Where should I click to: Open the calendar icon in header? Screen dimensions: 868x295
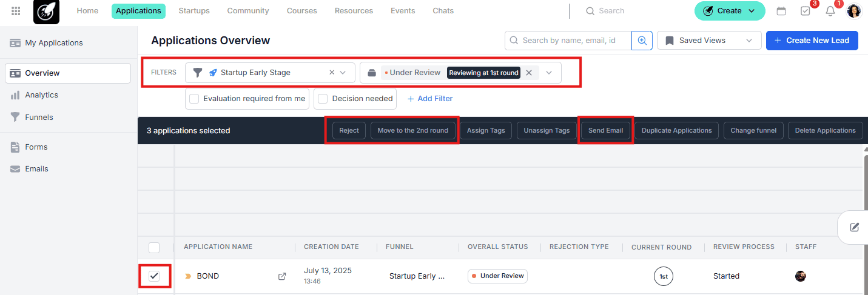pyautogui.click(x=781, y=11)
